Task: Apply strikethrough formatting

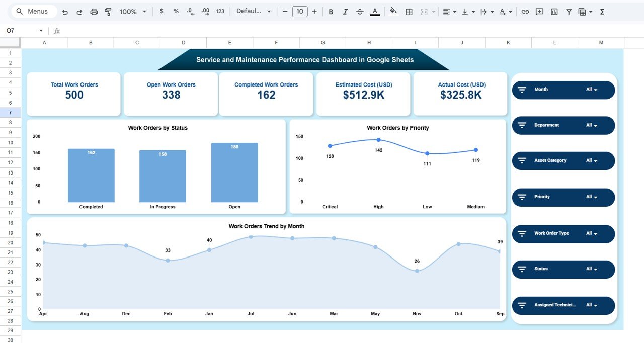Action: pyautogui.click(x=360, y=11)
